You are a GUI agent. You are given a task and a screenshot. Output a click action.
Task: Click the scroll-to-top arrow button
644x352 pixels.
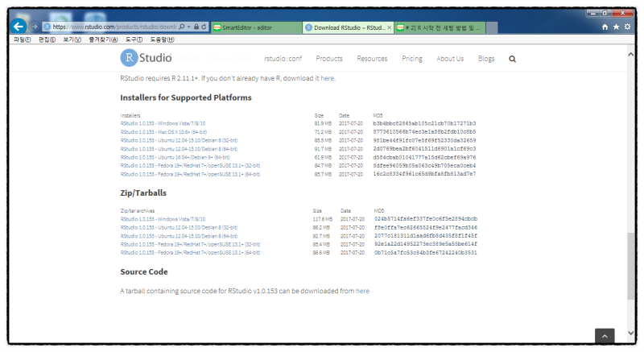[605, 336]
